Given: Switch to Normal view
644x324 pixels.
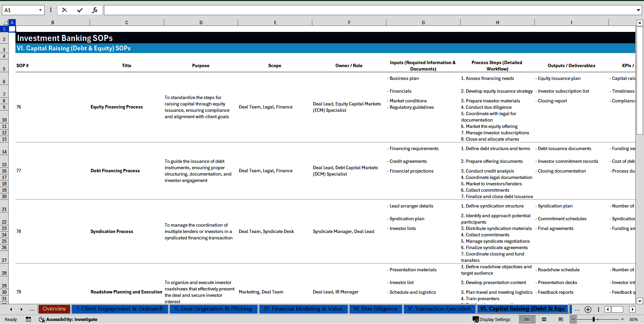Looking at the screenshot, I should (527, 319).
